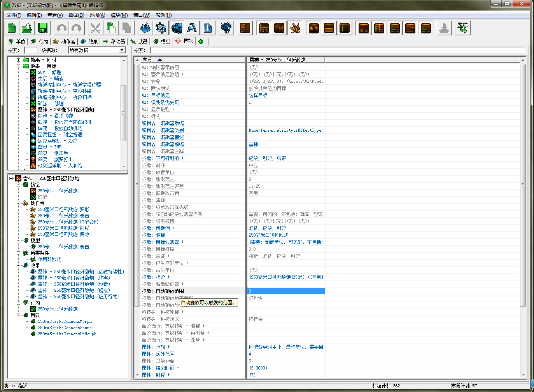Select SCV - 修理 in the effects tree
This screenshot has width=534, height=392.
(x=49, y=72)
